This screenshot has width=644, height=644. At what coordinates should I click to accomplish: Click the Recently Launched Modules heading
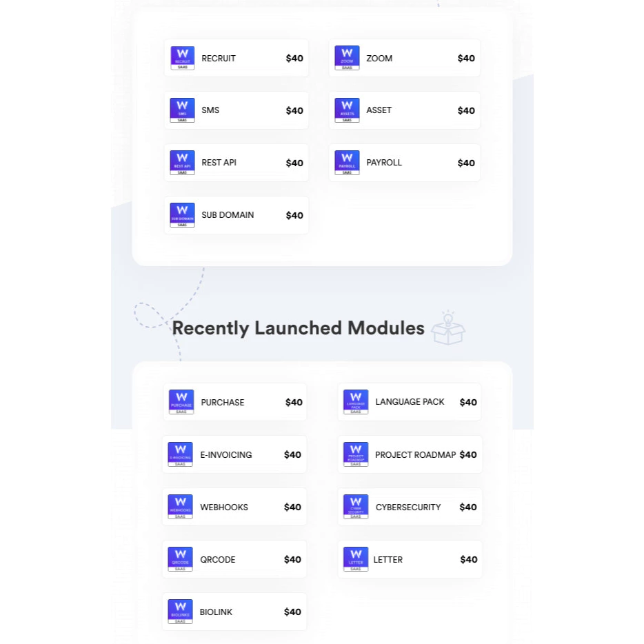point(299,328)
